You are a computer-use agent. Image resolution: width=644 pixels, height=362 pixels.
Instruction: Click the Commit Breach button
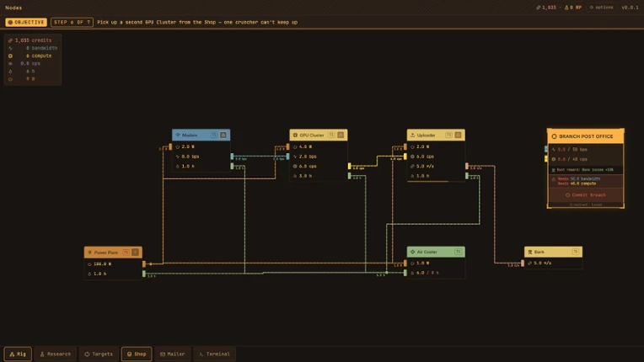pos(585,194)
